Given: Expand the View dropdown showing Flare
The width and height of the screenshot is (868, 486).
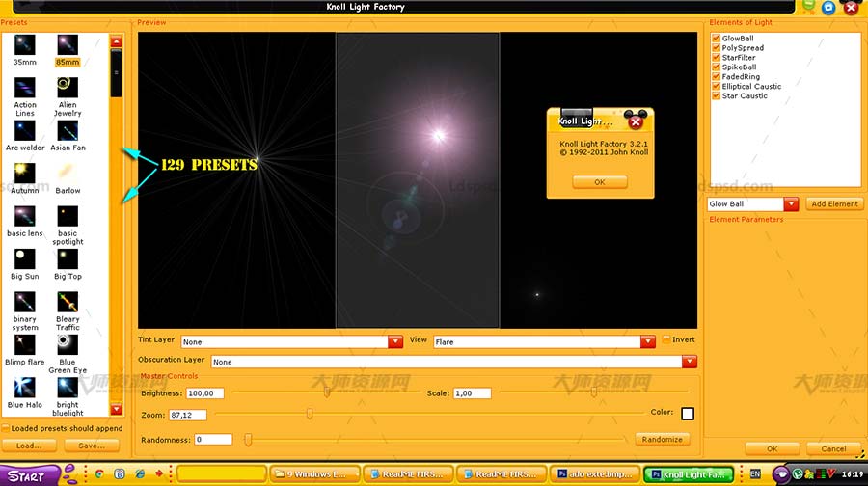Looking at the screenshot, I should tap(647, 341).
